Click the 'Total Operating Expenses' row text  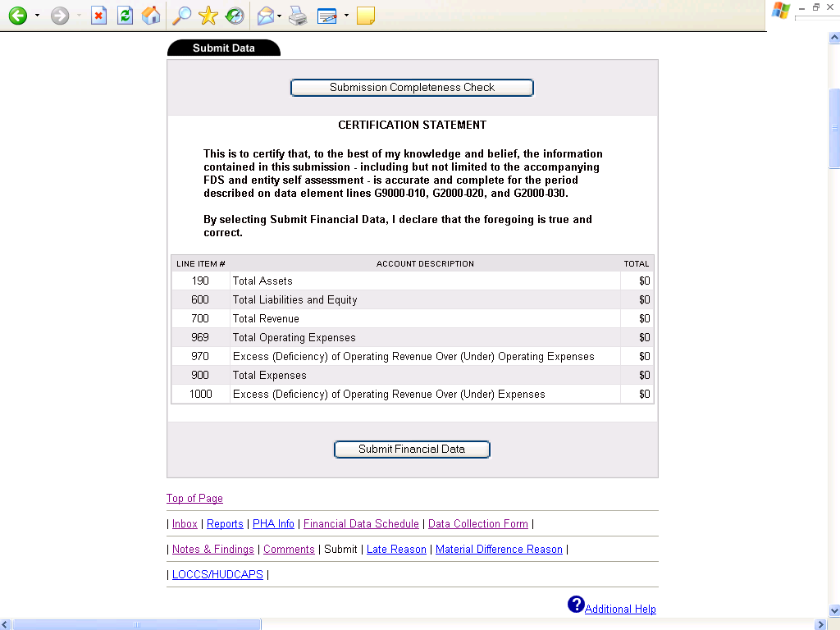[x=294, y=337]
